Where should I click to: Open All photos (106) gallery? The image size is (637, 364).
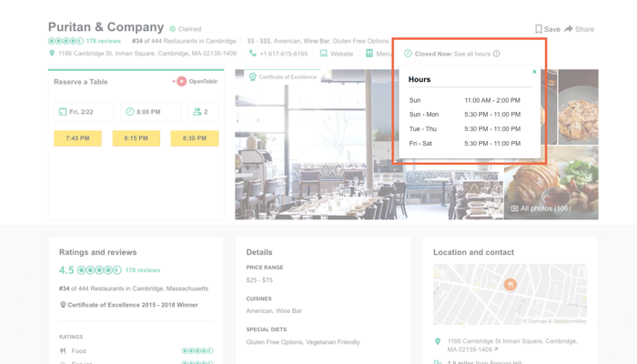coord(541,208)
